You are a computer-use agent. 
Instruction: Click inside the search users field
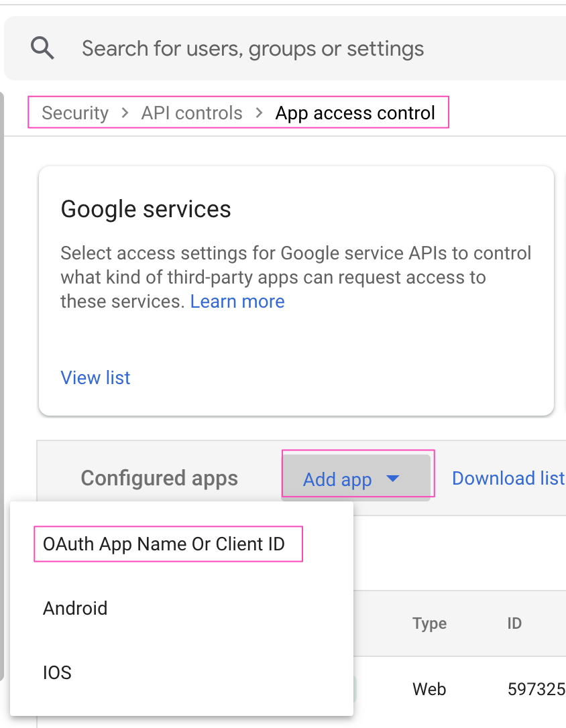pos(252,48)
